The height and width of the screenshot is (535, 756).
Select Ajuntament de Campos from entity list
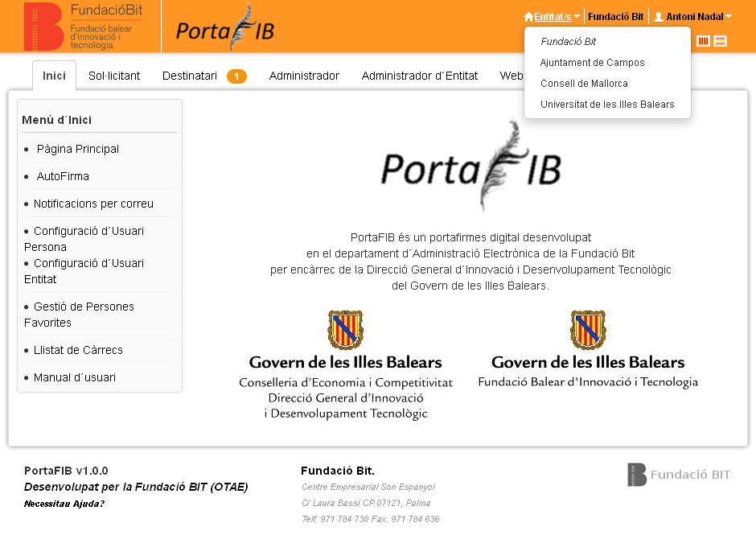(592, 63)
